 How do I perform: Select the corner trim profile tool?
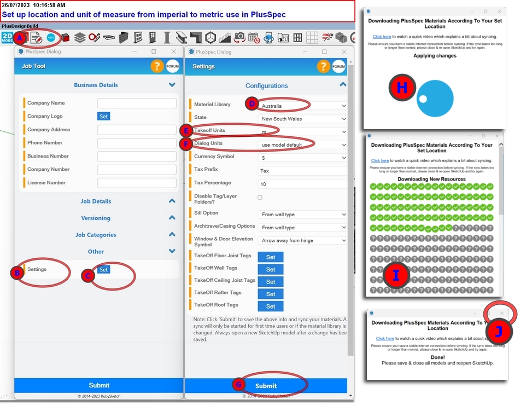(196, 38)
